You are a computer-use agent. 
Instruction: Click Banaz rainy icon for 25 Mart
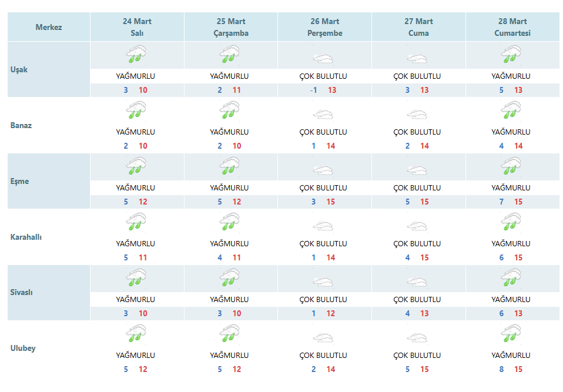(x=229, y=110)
